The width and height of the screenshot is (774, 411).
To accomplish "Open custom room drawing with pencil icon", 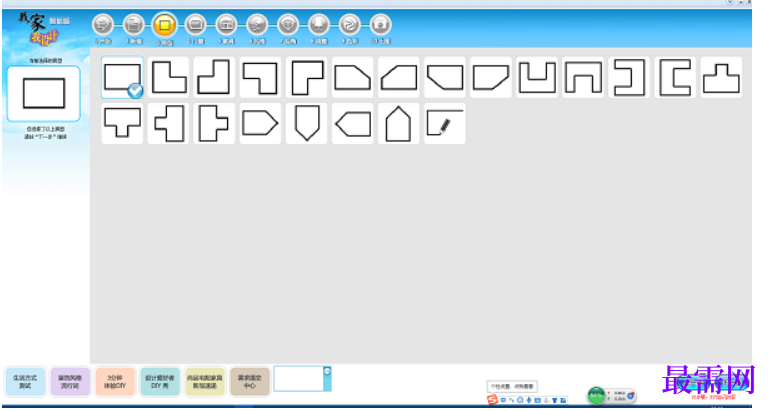I will [445, 123].
